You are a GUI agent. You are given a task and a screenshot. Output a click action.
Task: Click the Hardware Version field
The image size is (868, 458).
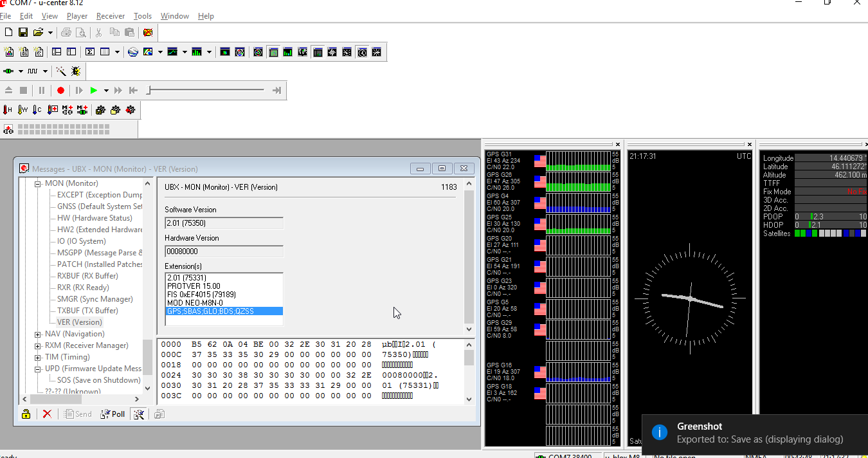(224, 252)
